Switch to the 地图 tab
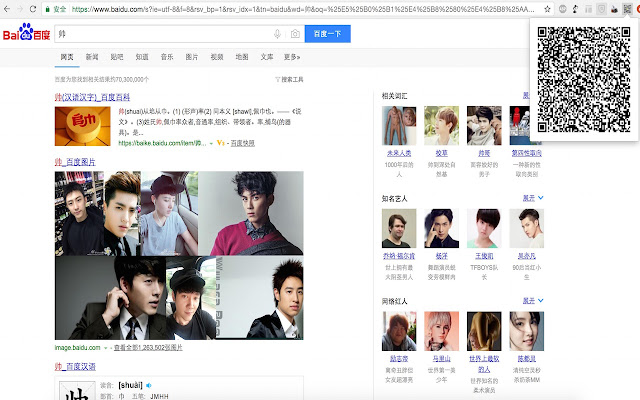This screenshot has height=400, width=640. 242,57
